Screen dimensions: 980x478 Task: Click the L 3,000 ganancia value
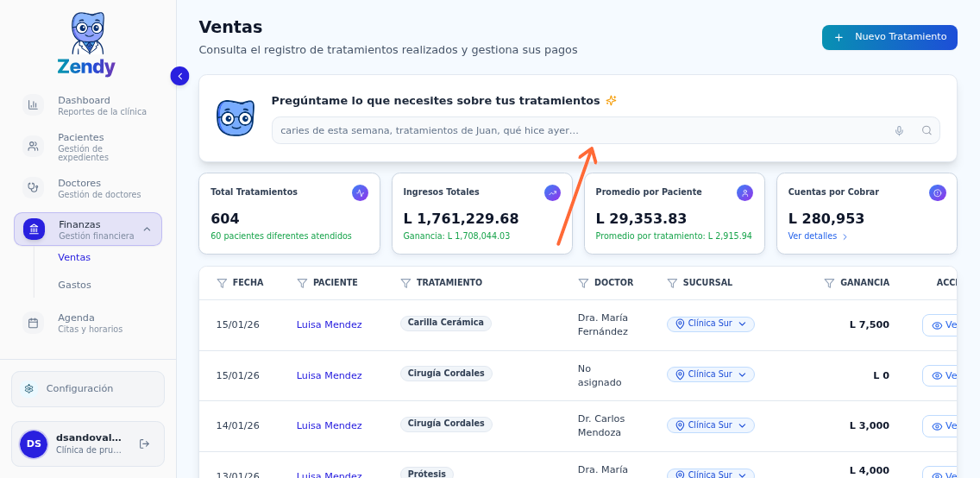click(x=870, y=425)
